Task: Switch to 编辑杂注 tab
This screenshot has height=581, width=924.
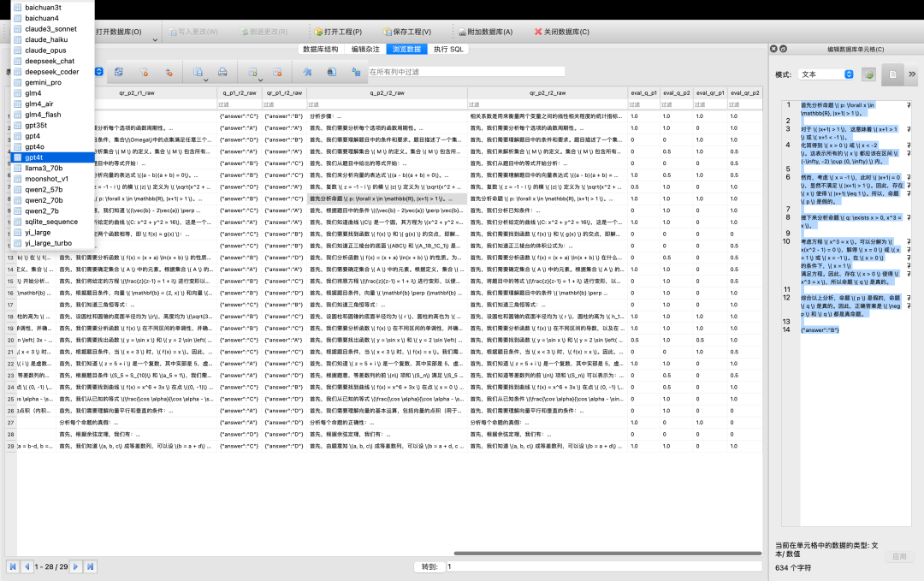Action: (365, 49)
